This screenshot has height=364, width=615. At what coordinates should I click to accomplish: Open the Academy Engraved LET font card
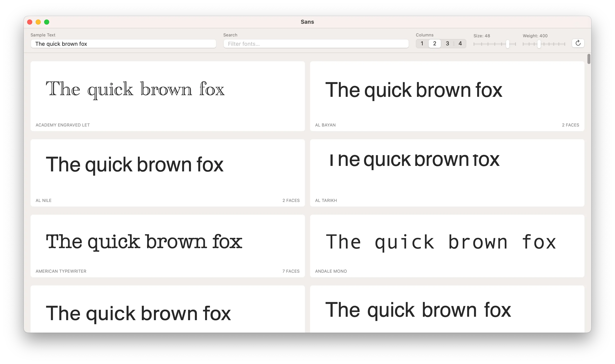(168, 96)
